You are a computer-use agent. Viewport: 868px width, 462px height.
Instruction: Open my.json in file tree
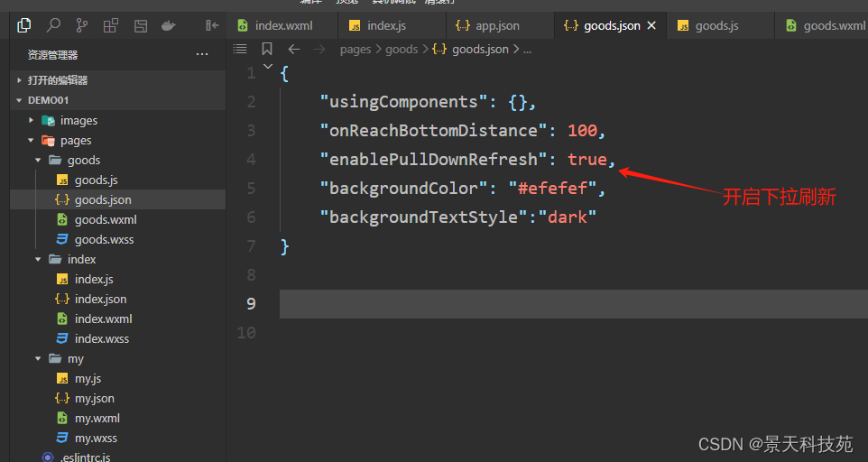pyautogui.click(x=117, y=398)
